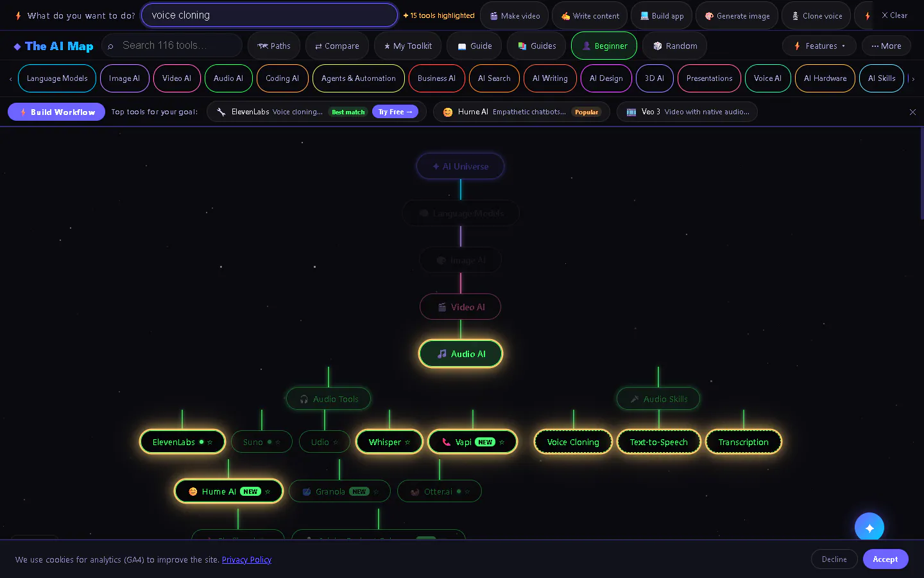
Task: Open My Toolkit
Action: (408, 46)
